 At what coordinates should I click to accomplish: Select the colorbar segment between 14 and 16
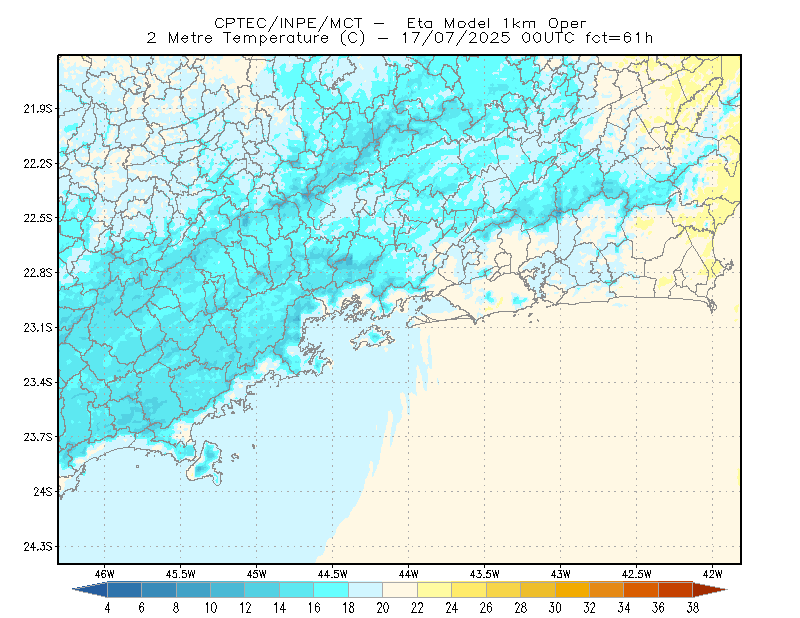(297, 590)
